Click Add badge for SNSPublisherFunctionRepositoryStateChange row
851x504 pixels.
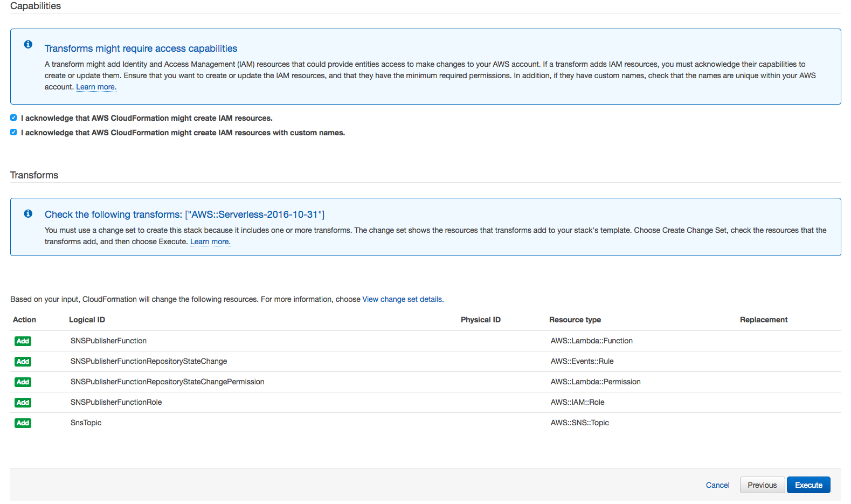[x=23, y=362]
